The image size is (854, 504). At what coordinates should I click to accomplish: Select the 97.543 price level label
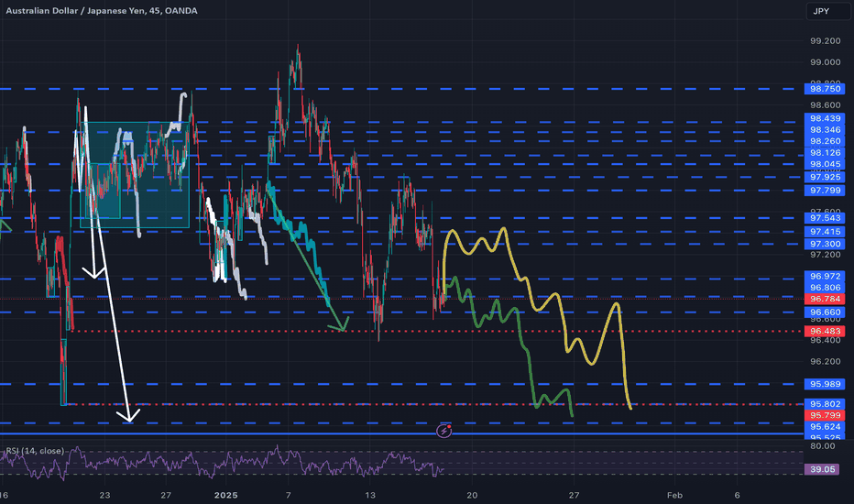click(x=825, y=218)
